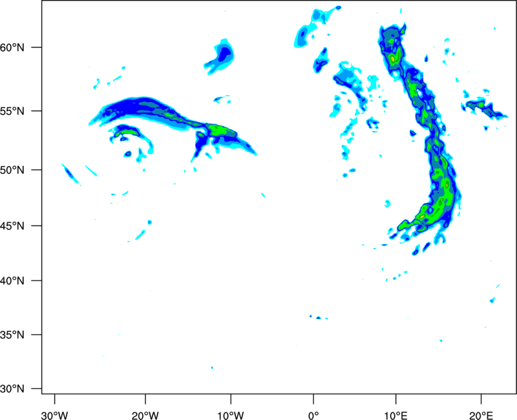Screen dimensions: 517x420
Task: Click the 10°E longitude label
Action: (396, 415)
